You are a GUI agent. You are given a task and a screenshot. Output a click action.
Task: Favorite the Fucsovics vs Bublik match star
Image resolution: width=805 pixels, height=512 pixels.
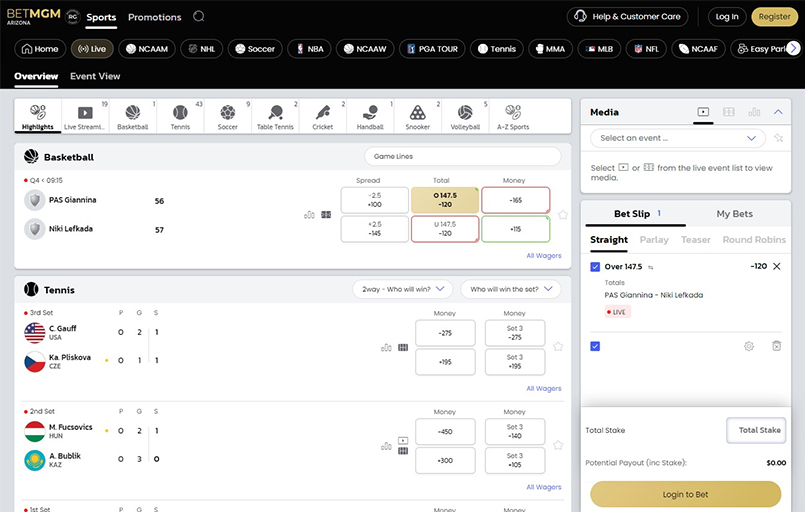click(x=558, y=445)
